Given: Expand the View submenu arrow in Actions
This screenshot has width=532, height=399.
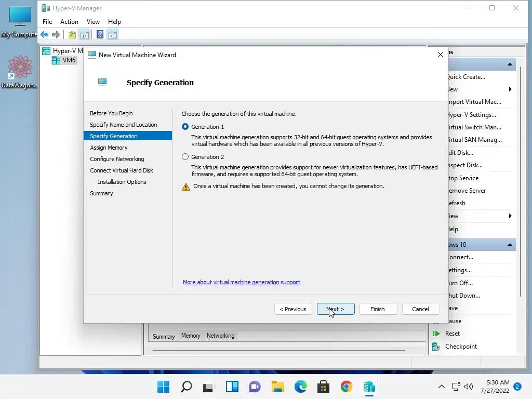Looking at the screenshot, I should point(510,216).
